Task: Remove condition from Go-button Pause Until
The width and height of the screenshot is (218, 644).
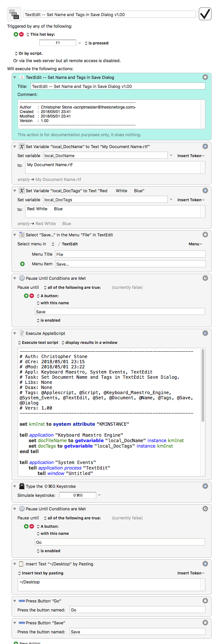Action: click(x=32, y=526)
